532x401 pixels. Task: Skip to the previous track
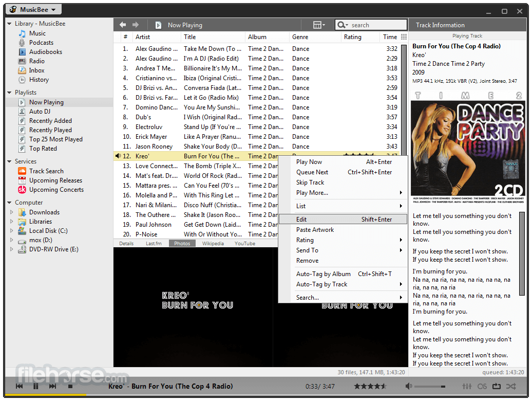pyautogui.click(x=20, y=386)
